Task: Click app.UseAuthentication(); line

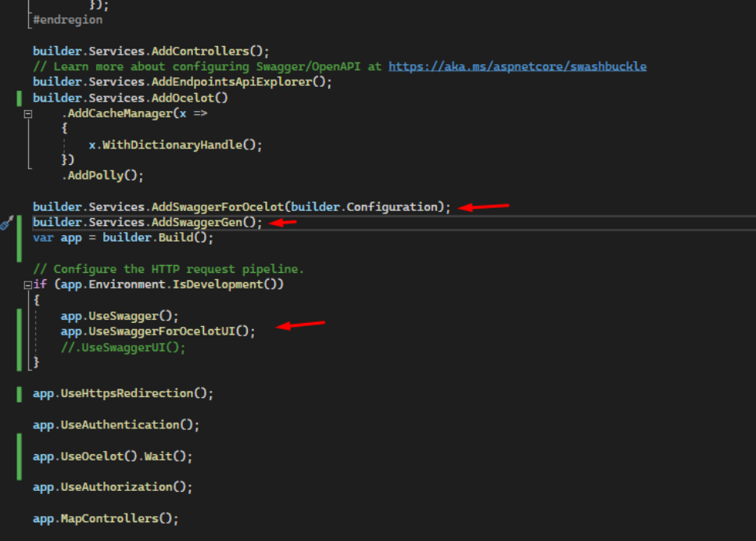Action: click(116, 425)
